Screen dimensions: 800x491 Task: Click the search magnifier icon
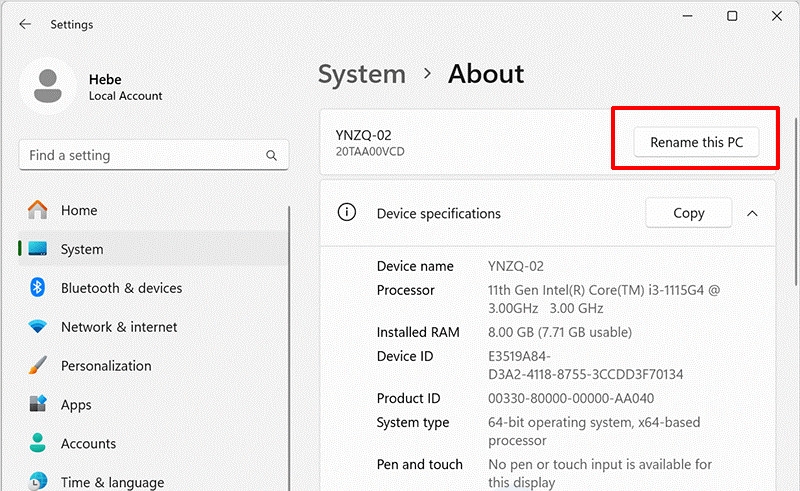[271, 155]
